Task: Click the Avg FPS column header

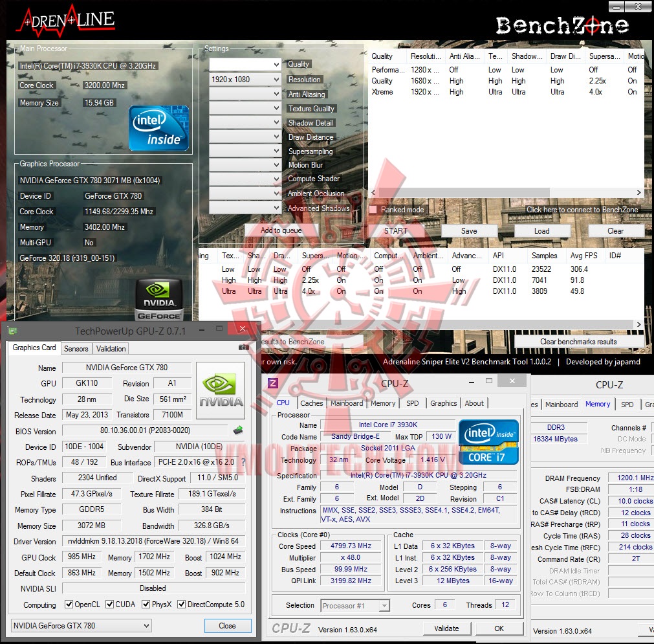Action: [584, 256]
